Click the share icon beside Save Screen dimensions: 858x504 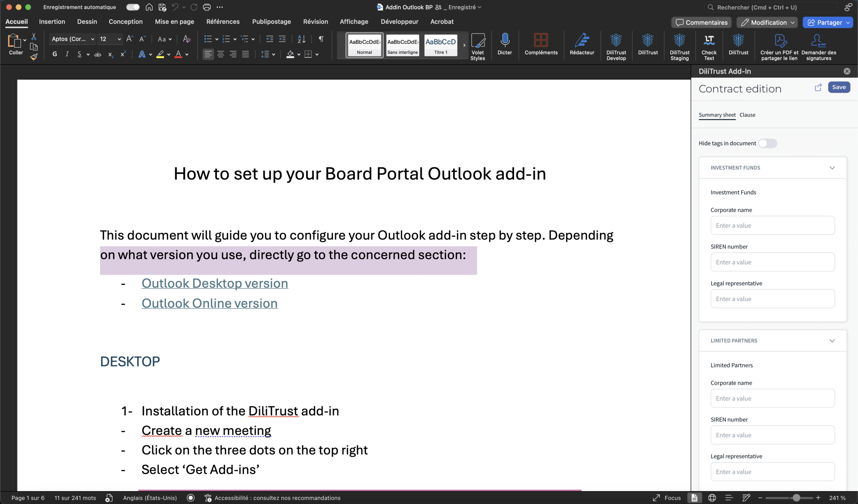(818, 87)
